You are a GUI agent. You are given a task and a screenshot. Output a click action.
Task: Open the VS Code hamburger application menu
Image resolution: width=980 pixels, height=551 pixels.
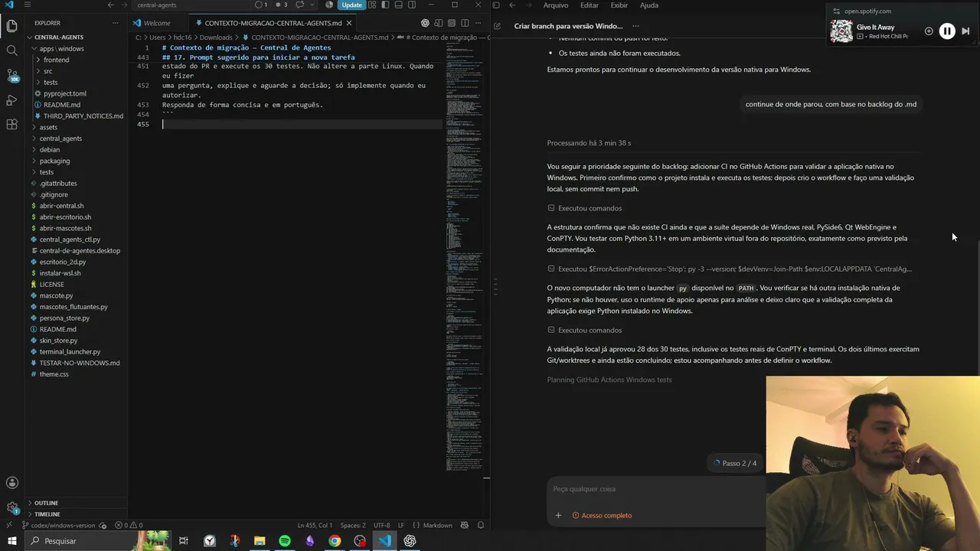(x=27, y=5)
